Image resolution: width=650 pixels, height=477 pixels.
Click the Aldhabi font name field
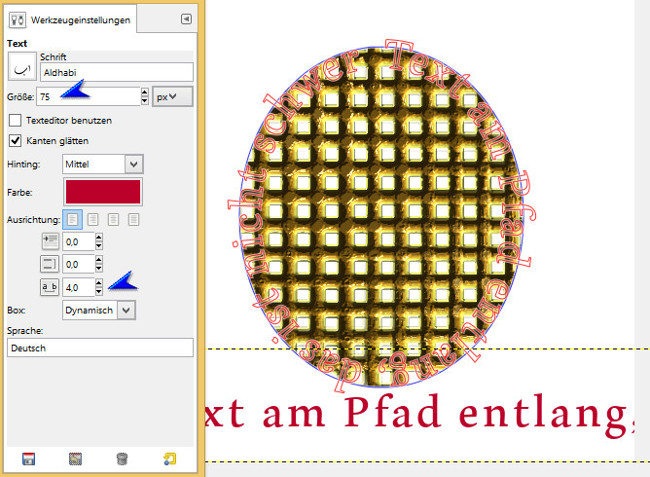117,72
